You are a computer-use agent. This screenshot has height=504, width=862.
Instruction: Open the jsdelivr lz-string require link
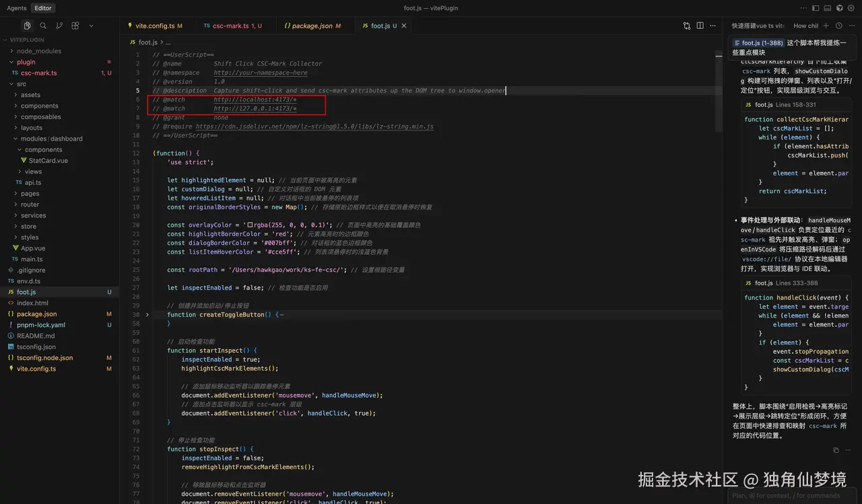pyautogui.click(x=314, y=127)
